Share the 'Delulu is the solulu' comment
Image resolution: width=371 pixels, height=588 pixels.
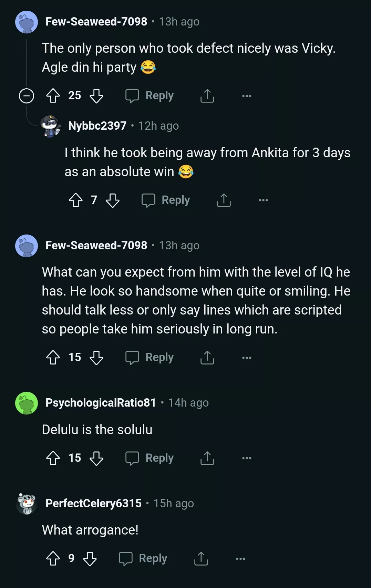point(207,458)
